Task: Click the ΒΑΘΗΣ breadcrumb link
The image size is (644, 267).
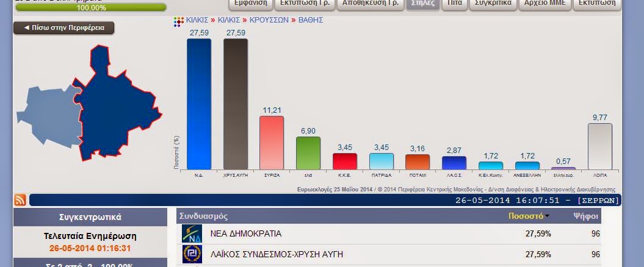Action: pyautogui.click(x=310, y=20)
